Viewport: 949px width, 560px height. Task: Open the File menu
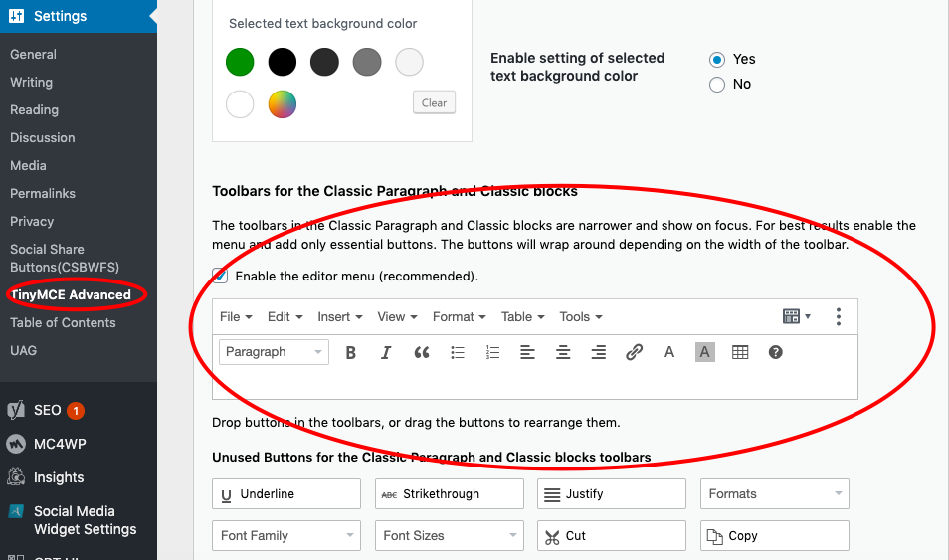[x=236, y=317]
